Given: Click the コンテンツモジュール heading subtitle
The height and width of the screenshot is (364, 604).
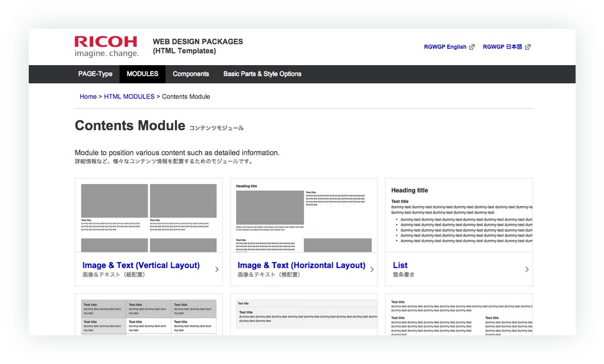Looking at the screenshot, I should coord(217,128).
